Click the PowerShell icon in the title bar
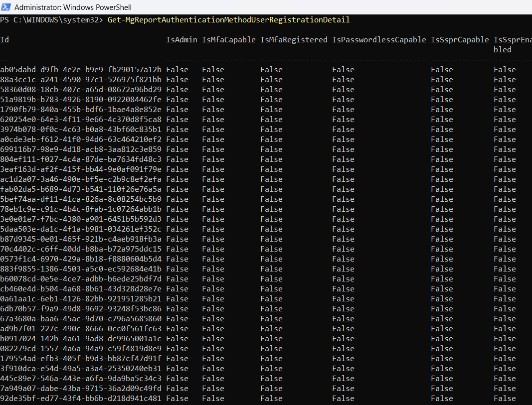Viewport: 532px width, 405px height. tap(6, 7)
